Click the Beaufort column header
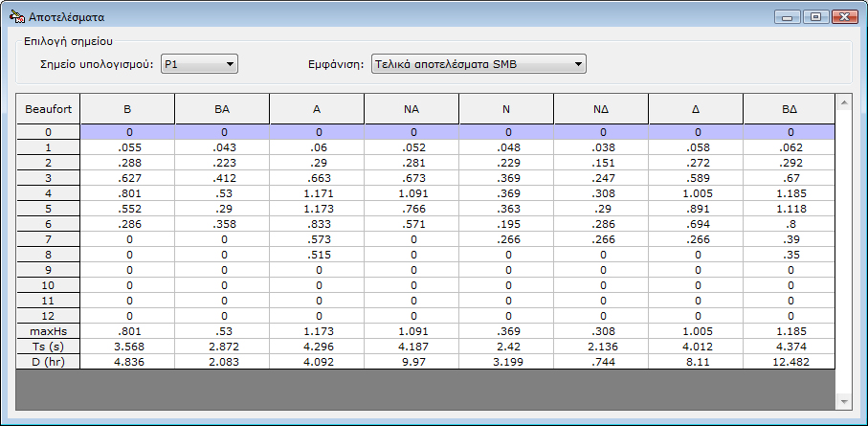 coord(48,108)
